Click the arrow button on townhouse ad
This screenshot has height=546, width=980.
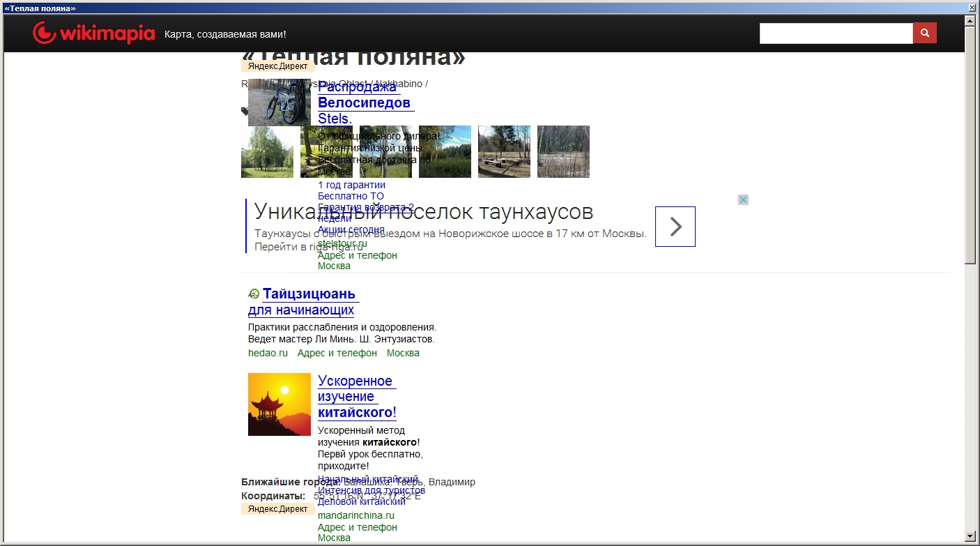[675, 227]
